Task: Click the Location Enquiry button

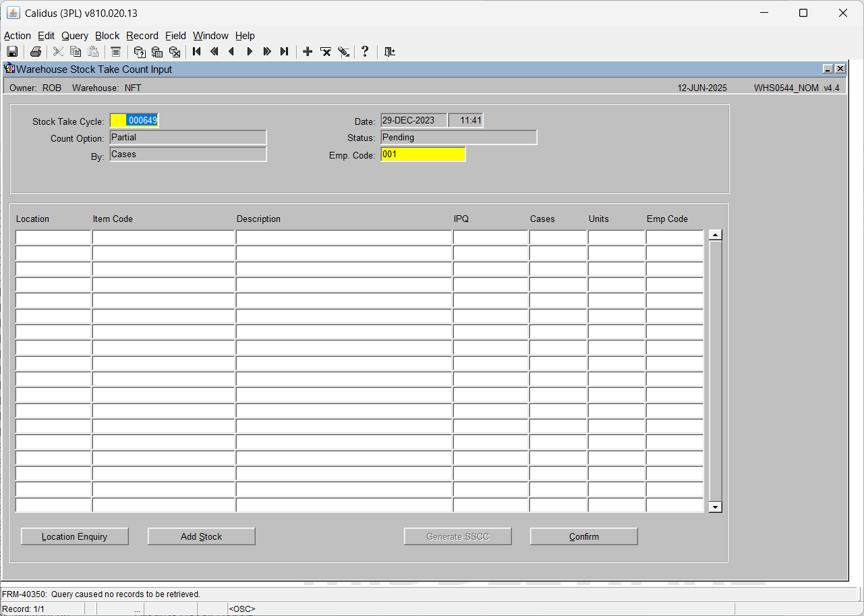Action: pyautogui.click(x=75, y=536)
